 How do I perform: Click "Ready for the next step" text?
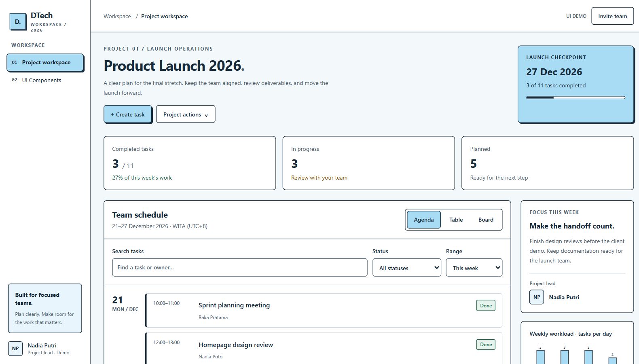coord(499,178)
